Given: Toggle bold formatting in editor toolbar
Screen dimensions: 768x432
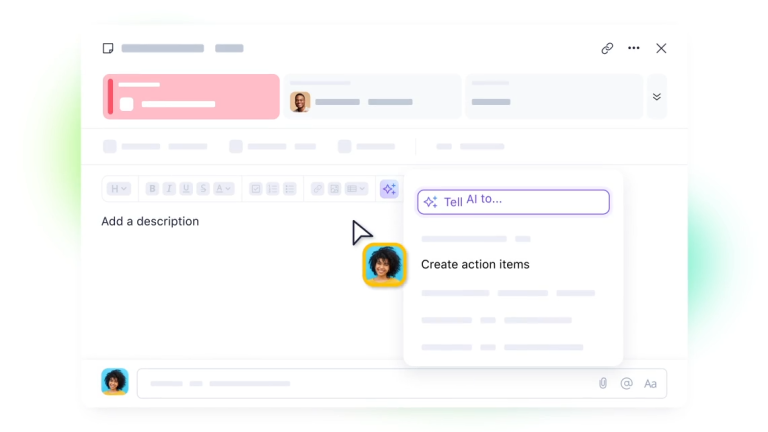Looking at the screenshot, I should [152, 189].
